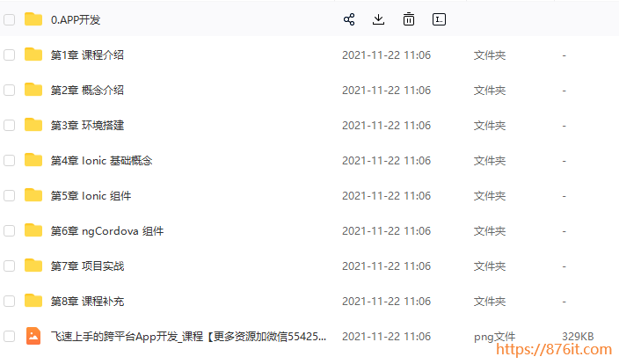Viewport: 619px width, 364px height.
Task: Click the folder icon of 第3章 环境搭建
Action: [33, 125]
